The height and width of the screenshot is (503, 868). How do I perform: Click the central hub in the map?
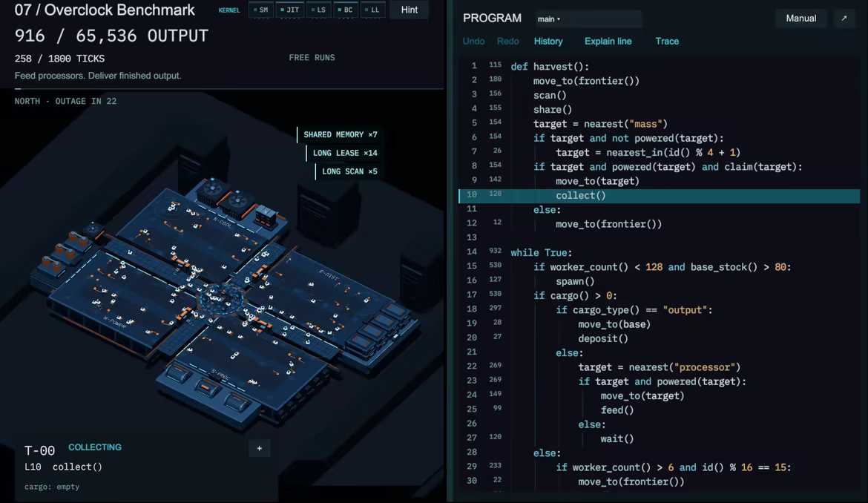click(221, 300)
